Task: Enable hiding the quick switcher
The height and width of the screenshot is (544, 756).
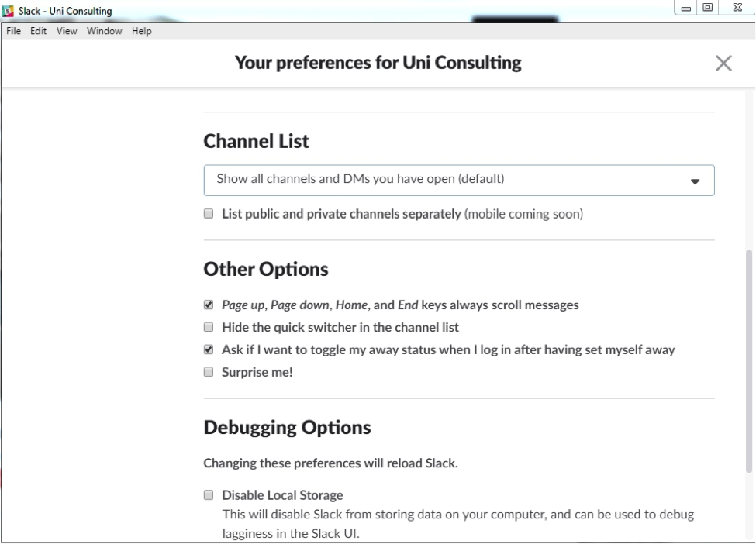Action: click(x=208, y=327)
